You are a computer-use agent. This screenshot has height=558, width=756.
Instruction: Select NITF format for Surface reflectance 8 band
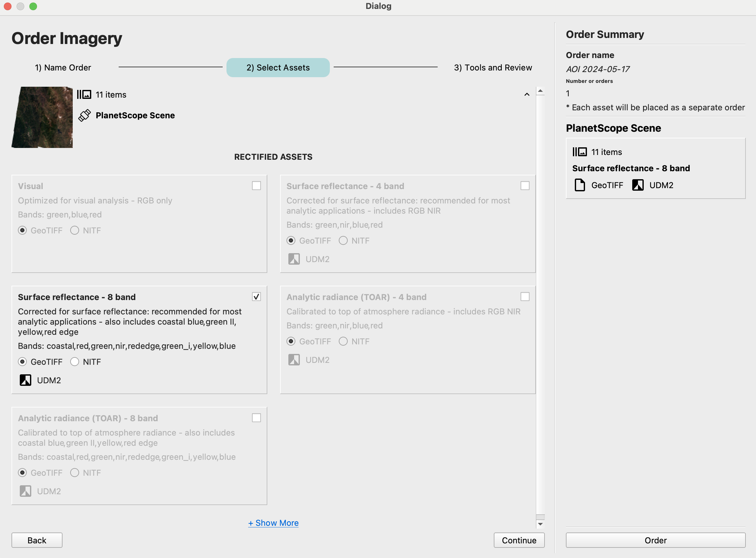pos(75,361)
